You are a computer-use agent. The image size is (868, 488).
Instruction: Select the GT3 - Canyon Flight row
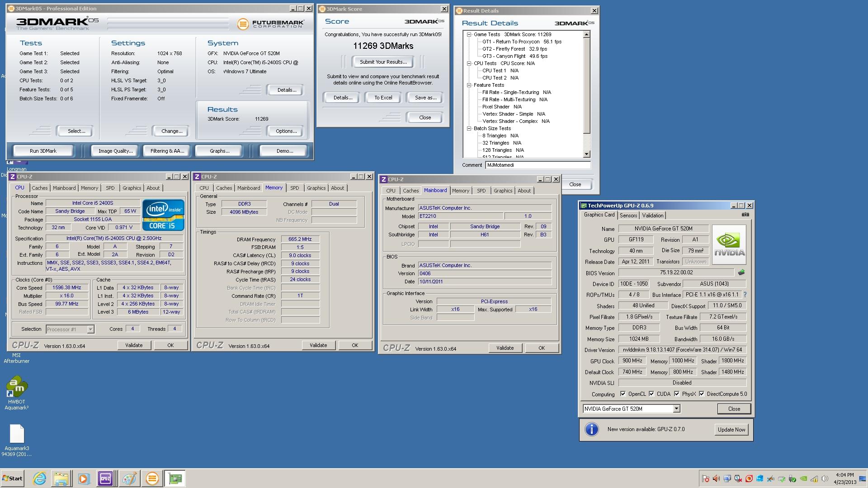click(x=515, y=56)
